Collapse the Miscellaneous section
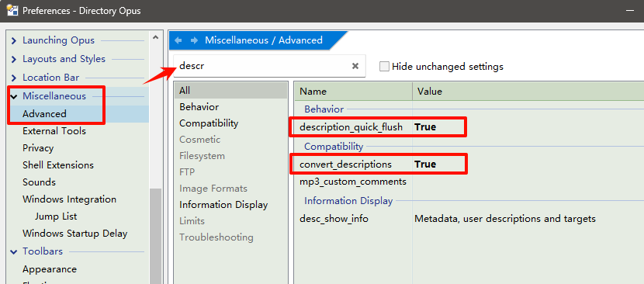Image resolution: width=644 pixels, height=284 pixels. (14, 96)
